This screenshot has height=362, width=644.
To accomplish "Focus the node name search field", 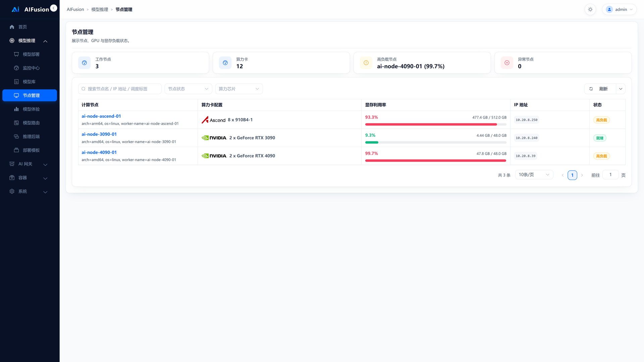I will point(120,89).
